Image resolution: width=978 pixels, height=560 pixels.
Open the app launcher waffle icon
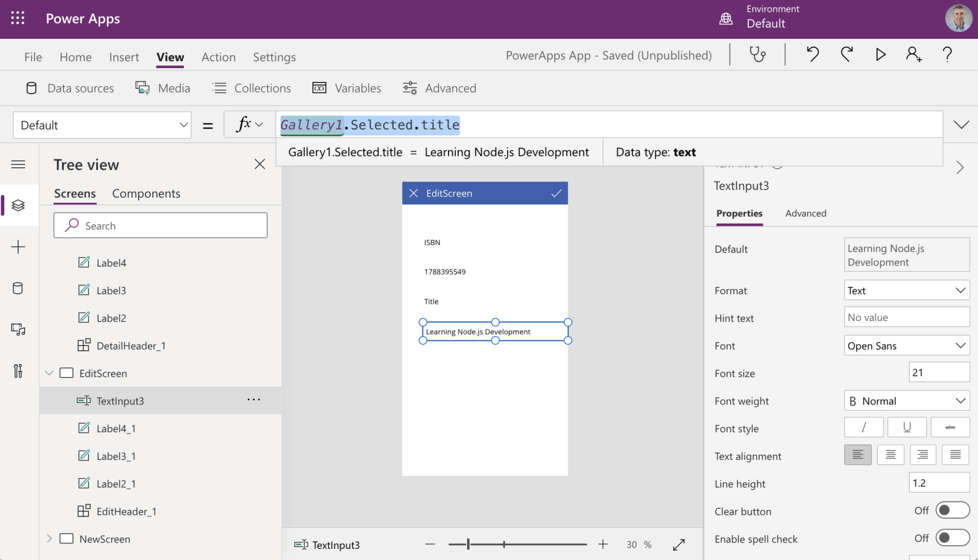coord(18,19)
